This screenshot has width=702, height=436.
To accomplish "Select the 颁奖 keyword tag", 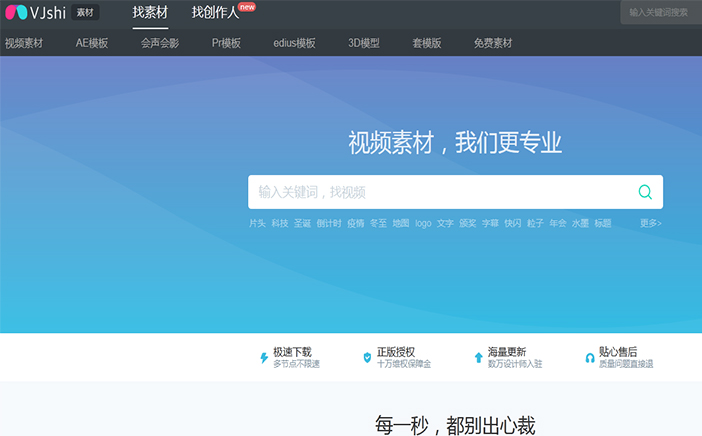I will (x=468, y=223).
